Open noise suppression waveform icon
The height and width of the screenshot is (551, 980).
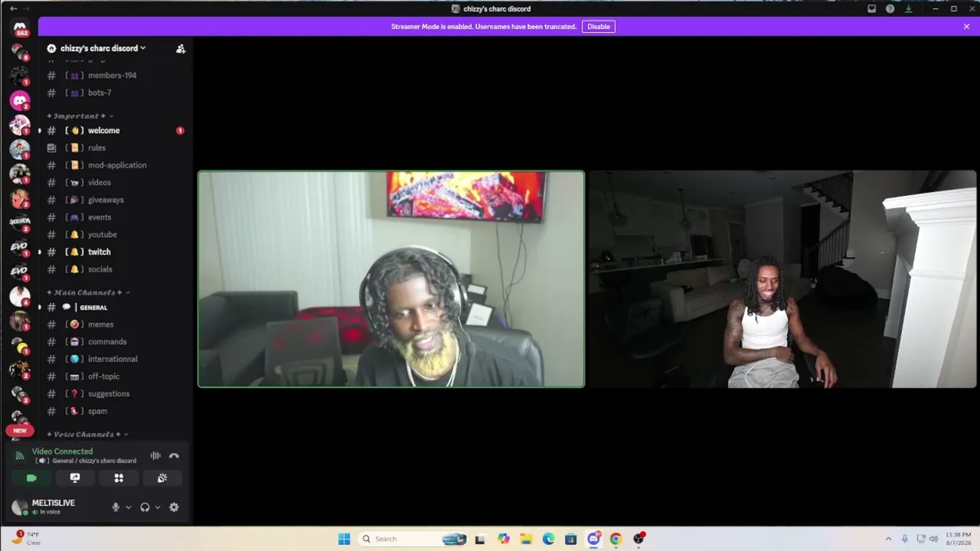coord(155,456)
